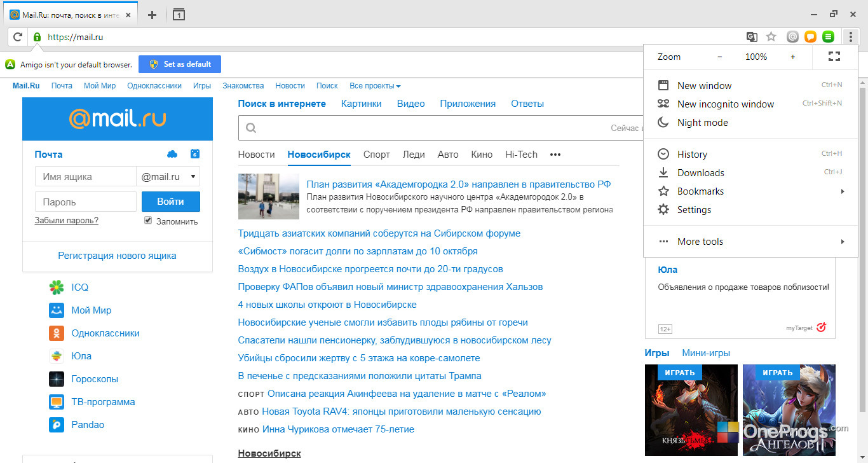The image size is (868, 463).
Task: Click the Гороскопы star icon
Action: [x=57, y=379]
